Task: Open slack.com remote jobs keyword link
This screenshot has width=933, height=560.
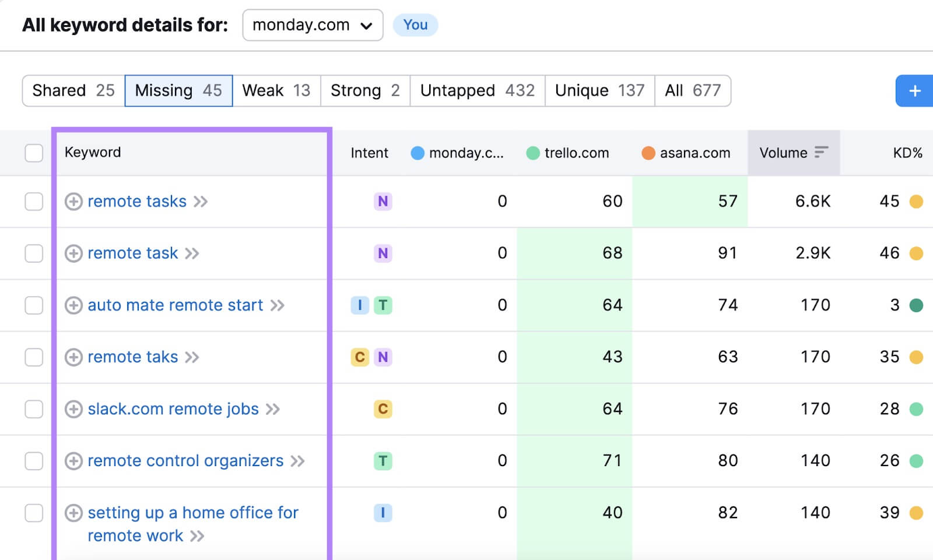Action: [173, 409]
